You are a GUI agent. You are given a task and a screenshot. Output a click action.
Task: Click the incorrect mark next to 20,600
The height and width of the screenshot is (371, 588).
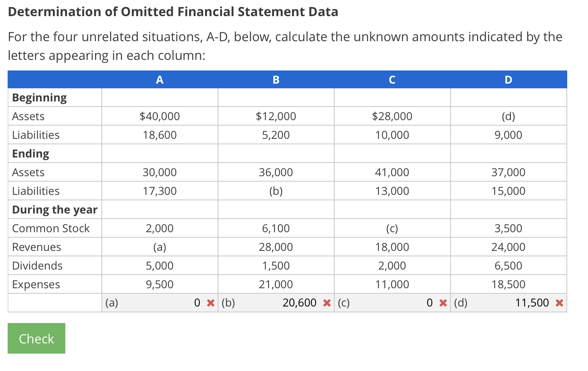click(x=327, y=303)
